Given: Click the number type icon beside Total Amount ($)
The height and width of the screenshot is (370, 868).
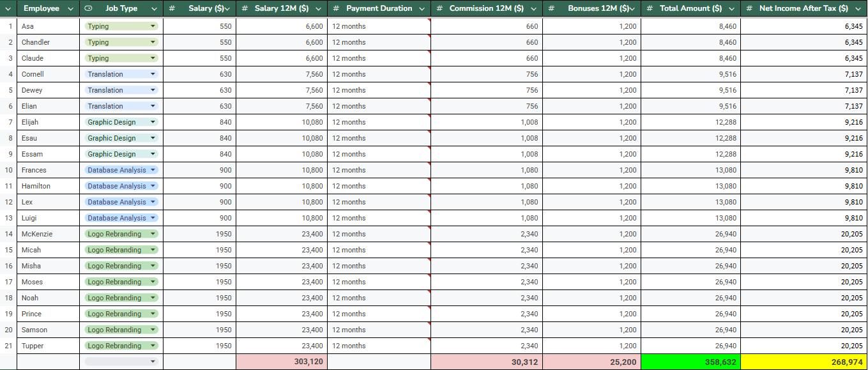Looking at the screenshot, I should click(650, 9).
